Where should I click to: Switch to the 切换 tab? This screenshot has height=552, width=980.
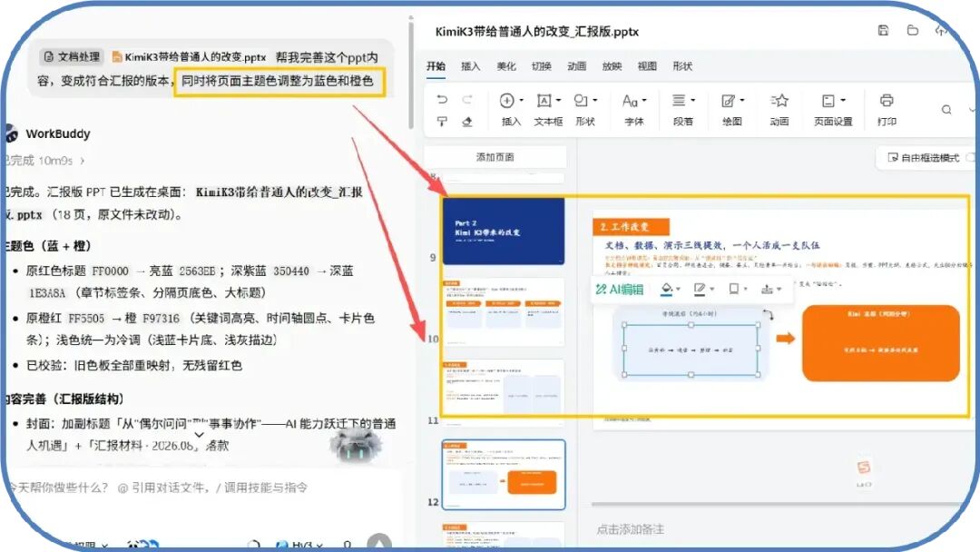pos(541,66)
